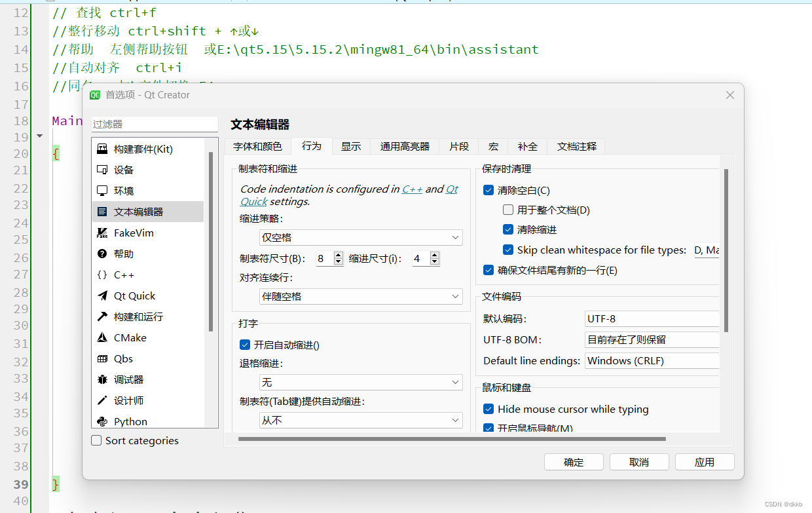Follow the C++ settings link
Viewport: 812px width, 513px height.
click(x=412, y=189)
